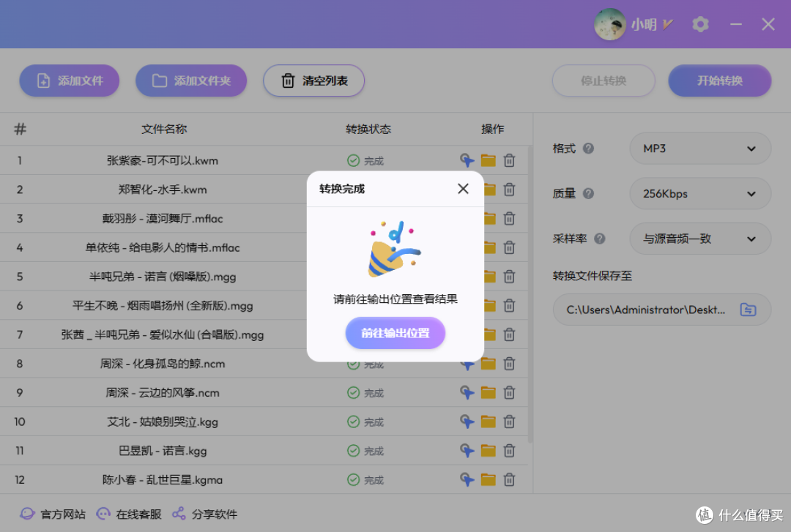Click the 停止转换 button
791x532 pixels.
604,80
